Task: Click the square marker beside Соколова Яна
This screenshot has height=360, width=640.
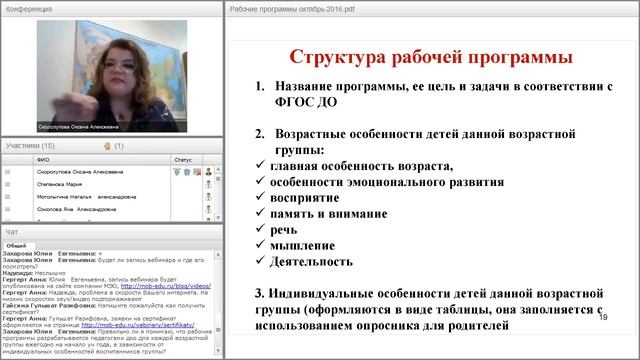Action: (7, 209)
